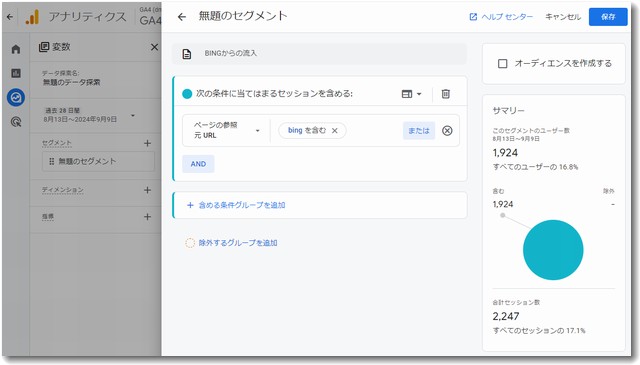The height and width of the screenshot is (365, 640).
Task: Click the 変数 panel title
Action: click(61, 47)
